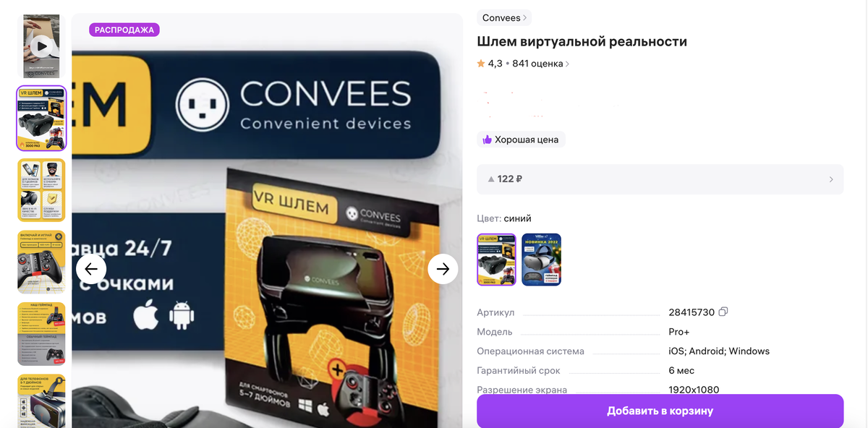Click the РАСПРОДАЖА sale badge

pyautogui.click(x=124, y=30)
